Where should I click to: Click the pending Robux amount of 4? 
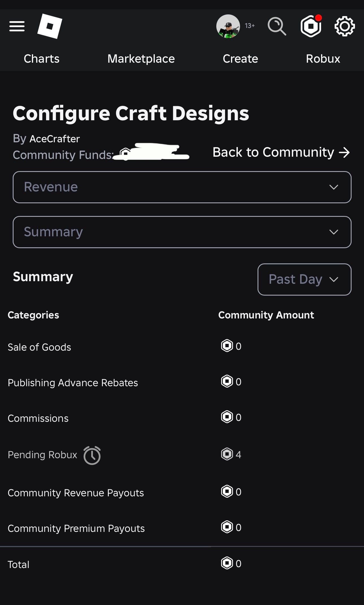tap(238, 455)
